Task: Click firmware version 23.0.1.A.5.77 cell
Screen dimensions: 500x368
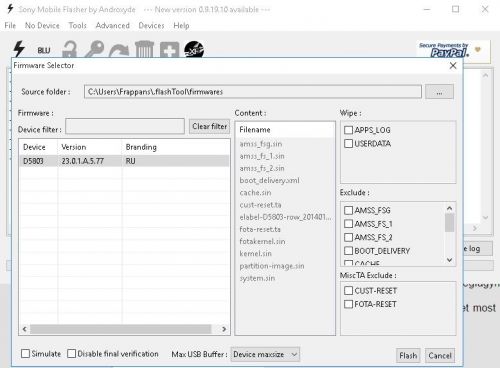Action: (83, 161)
